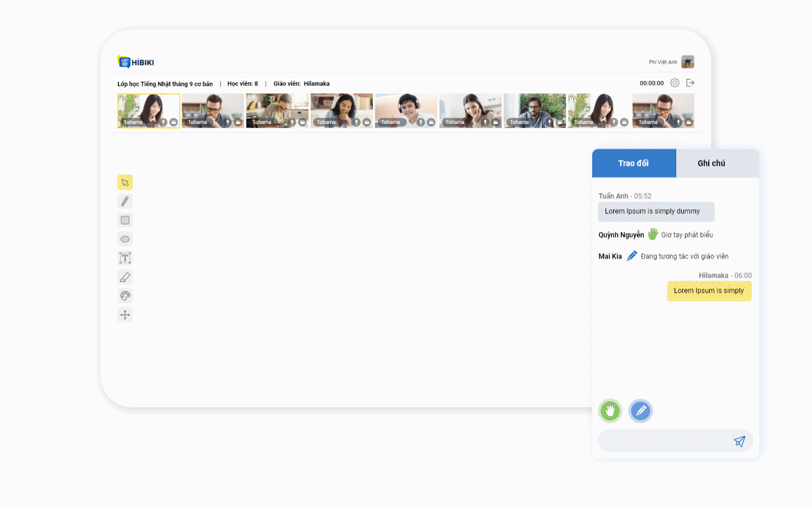Open the color palette picker
812x506 pixels.
coord(125,296)
